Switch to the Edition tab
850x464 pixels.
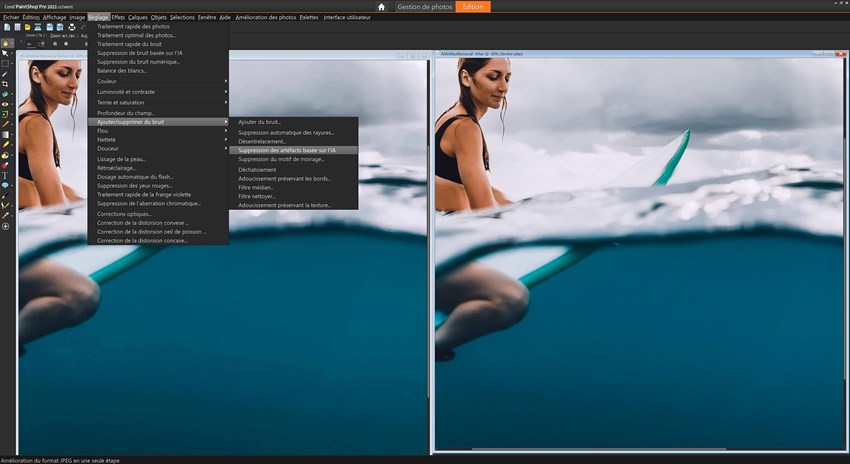coord(475,7)
